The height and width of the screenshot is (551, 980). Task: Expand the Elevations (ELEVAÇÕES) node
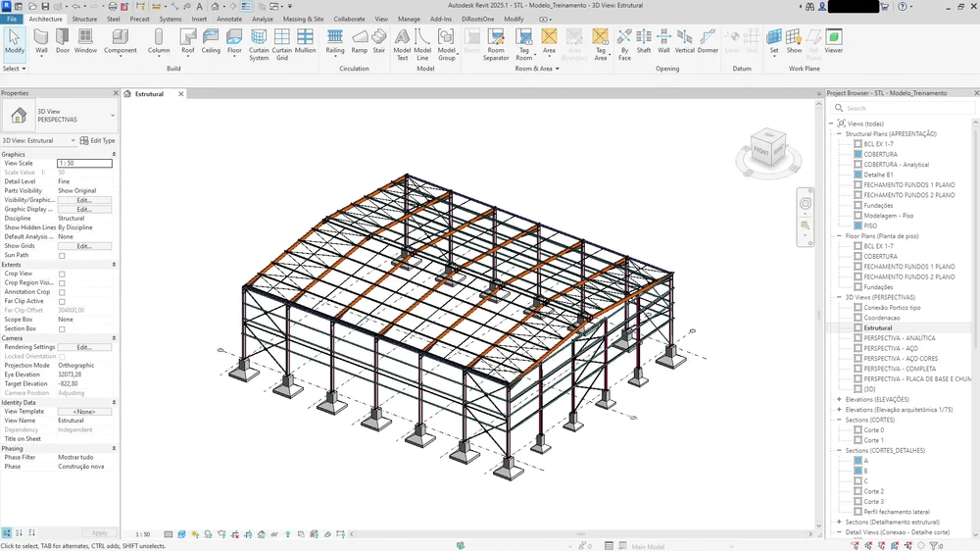click(x=840, y=399)
